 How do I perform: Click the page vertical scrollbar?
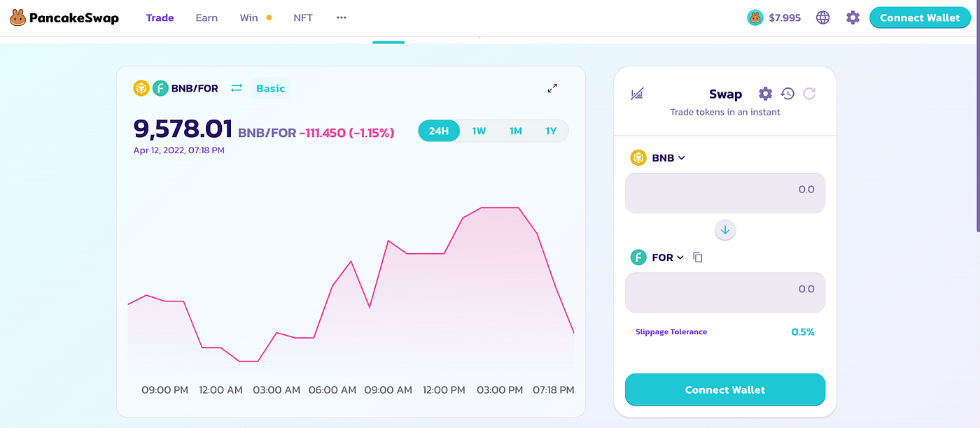click(x=977, y=115)
